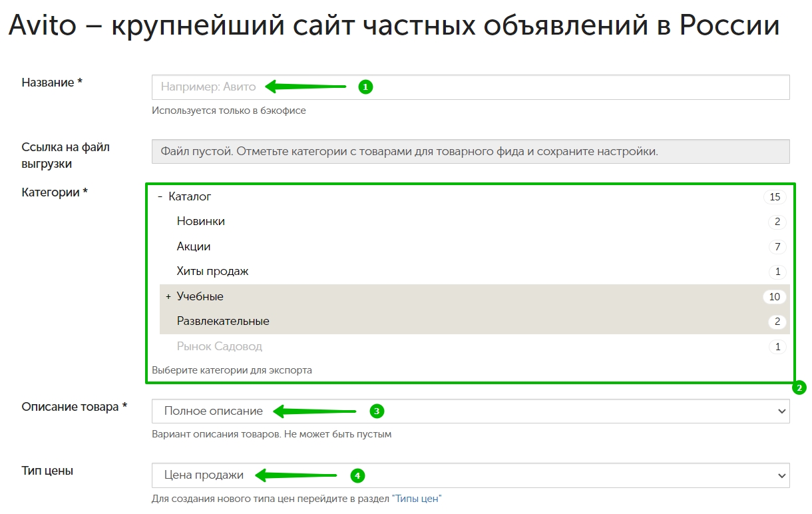Click the "Категории *" field label
The height and width of the screenshot is (514, 812).
click(x=55, y=192)
